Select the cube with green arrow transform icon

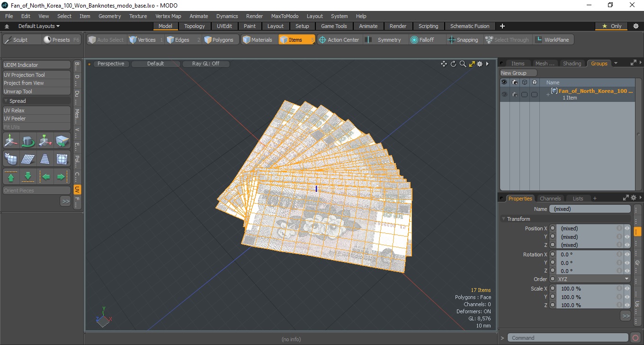pos(63,141)
